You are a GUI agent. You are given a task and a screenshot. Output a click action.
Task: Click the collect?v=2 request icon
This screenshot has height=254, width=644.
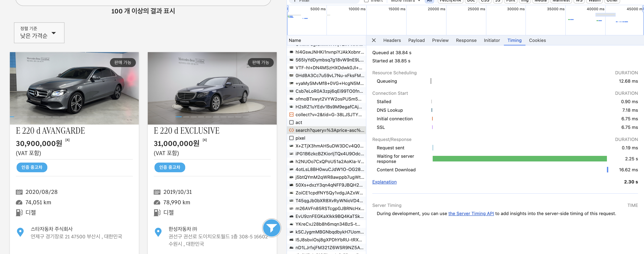point(291,115)
